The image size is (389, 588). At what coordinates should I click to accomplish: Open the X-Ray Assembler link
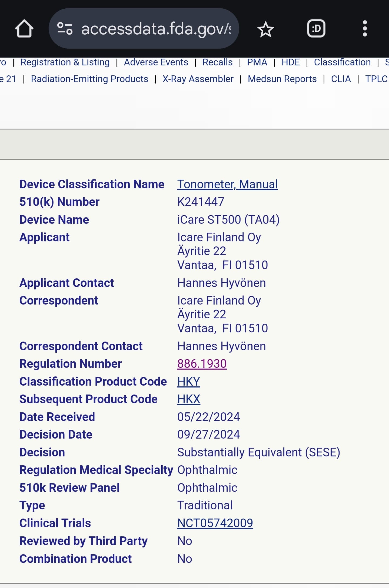pyautogui.click(x=198, y=79)
